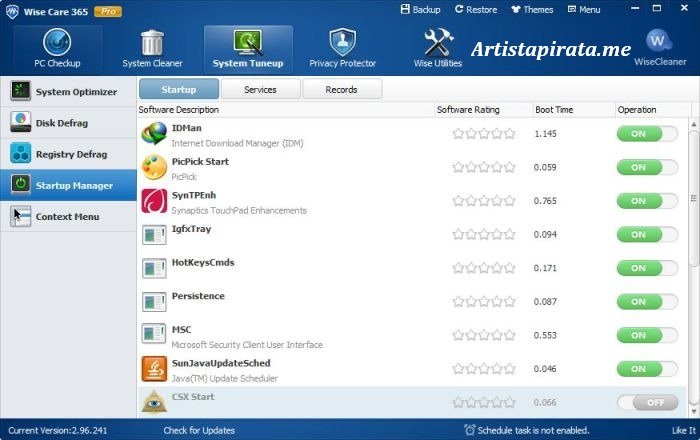Image resolution: width=700 pixels, height=440 pixels.
Task: Open Disk Defrag from the sidebar
Action: [x=68, y=123]
